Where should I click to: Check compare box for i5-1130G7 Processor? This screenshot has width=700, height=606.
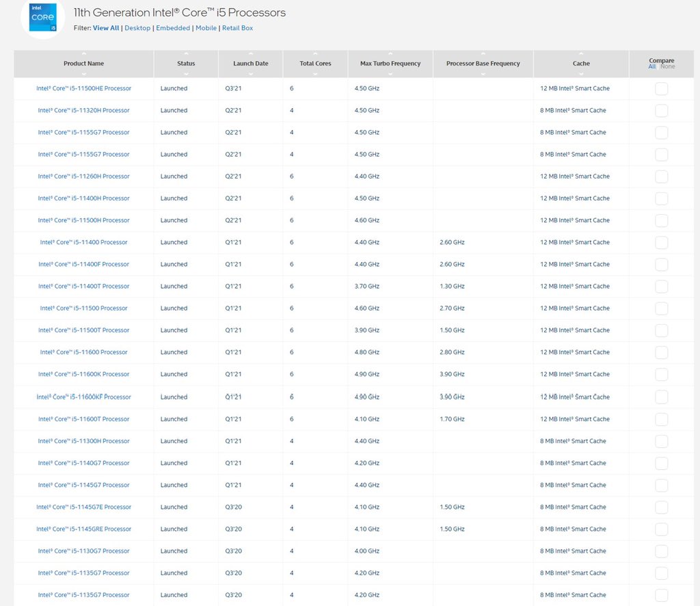[661, 551]
